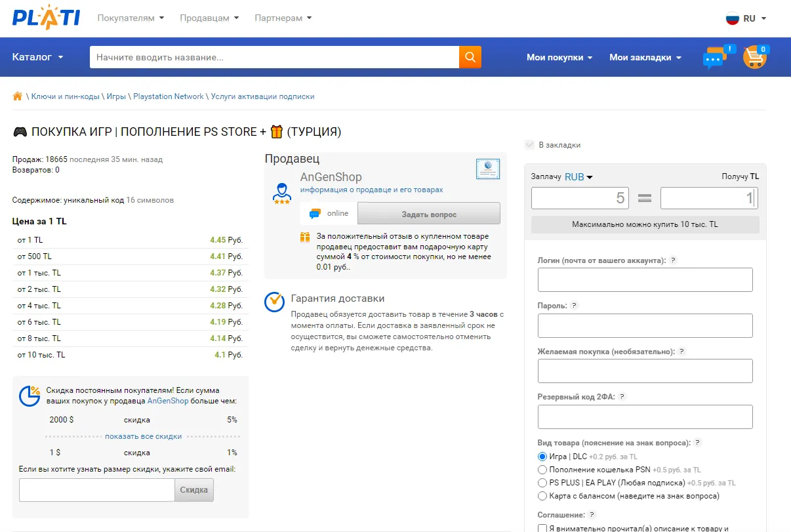This screenshot has height=532, width=791.
Task: Click the Получу TL amount field
Action: [710, 198]
